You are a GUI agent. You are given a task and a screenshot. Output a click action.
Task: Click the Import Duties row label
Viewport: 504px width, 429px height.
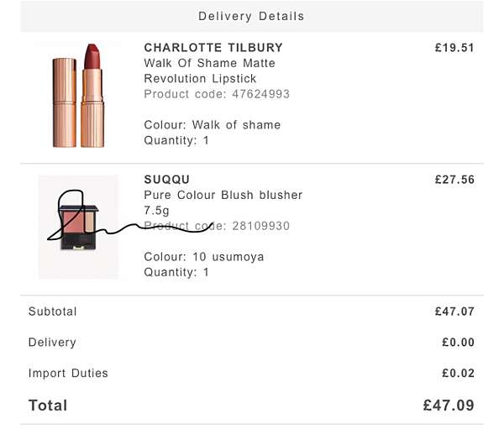pos(68,373)
